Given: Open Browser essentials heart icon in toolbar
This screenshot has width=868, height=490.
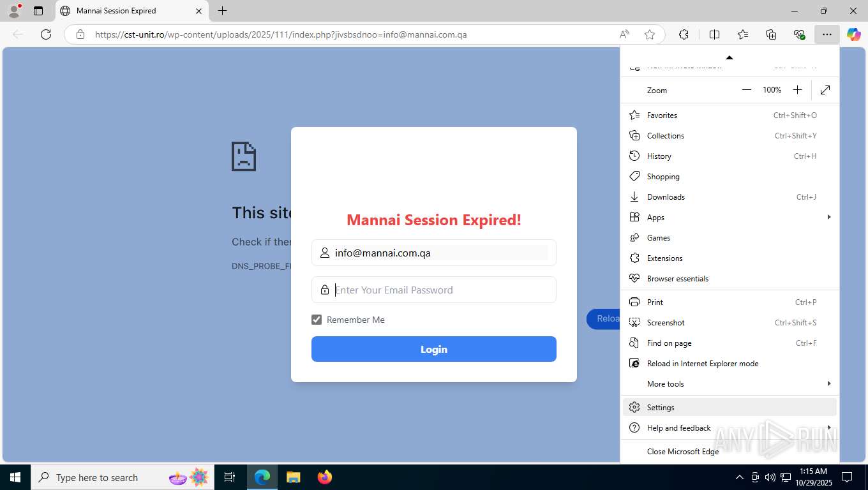Looking at the screenshot, I should point(799,34).
